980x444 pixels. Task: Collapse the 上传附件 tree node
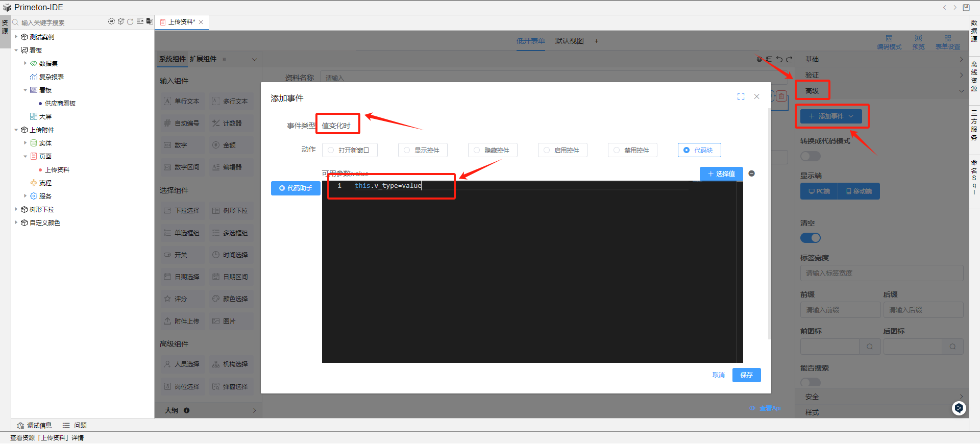(x=16, y=130)
